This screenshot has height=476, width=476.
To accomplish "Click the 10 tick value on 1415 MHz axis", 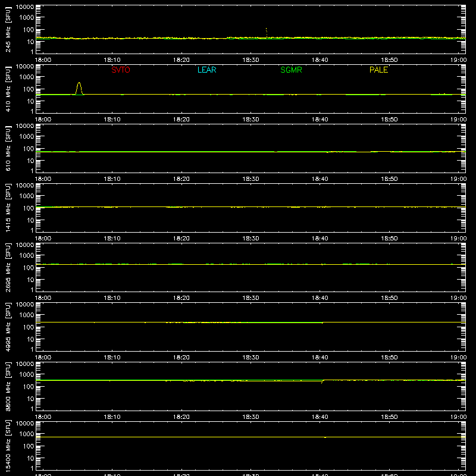I will pos(31,220).
